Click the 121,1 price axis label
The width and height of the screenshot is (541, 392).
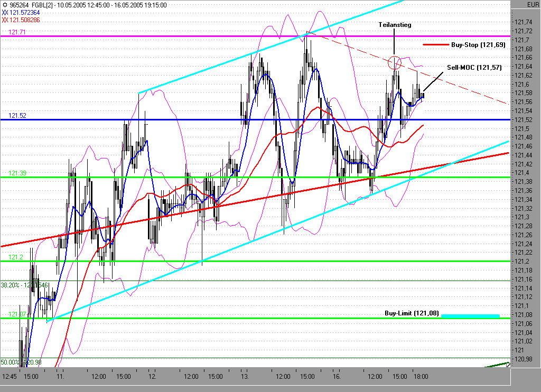click(521, 306)
